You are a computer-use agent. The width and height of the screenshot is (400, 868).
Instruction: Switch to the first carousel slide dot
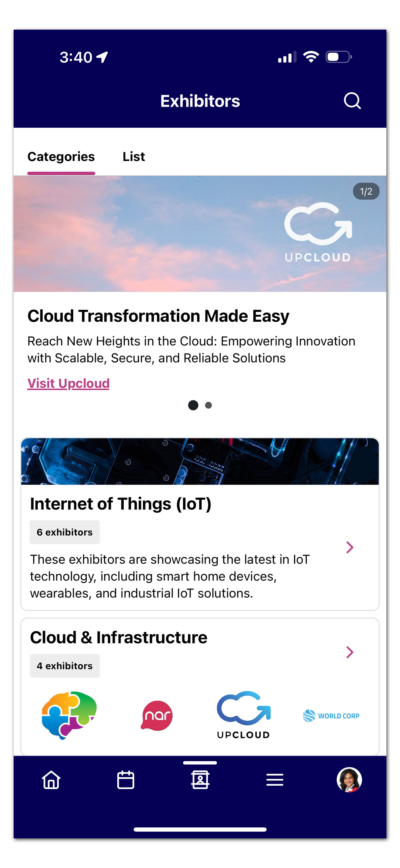(x=193, y=405)
